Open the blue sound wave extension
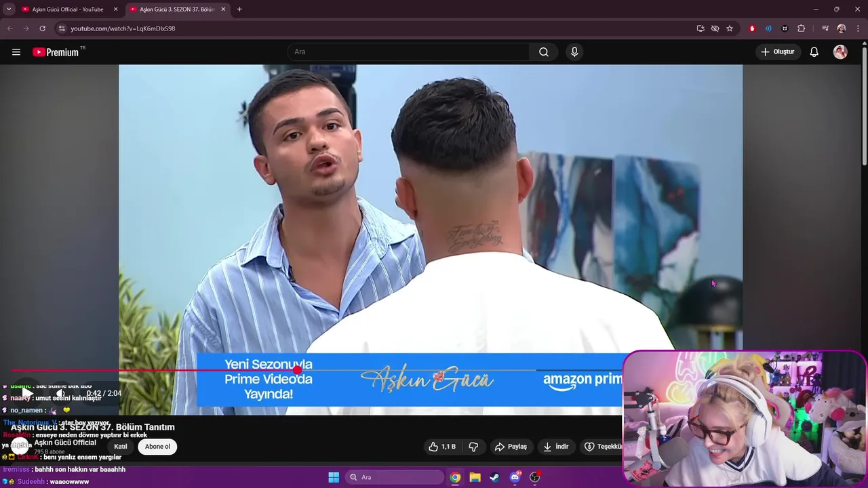Viewport: 868px width, 488px height. (768, 28)
